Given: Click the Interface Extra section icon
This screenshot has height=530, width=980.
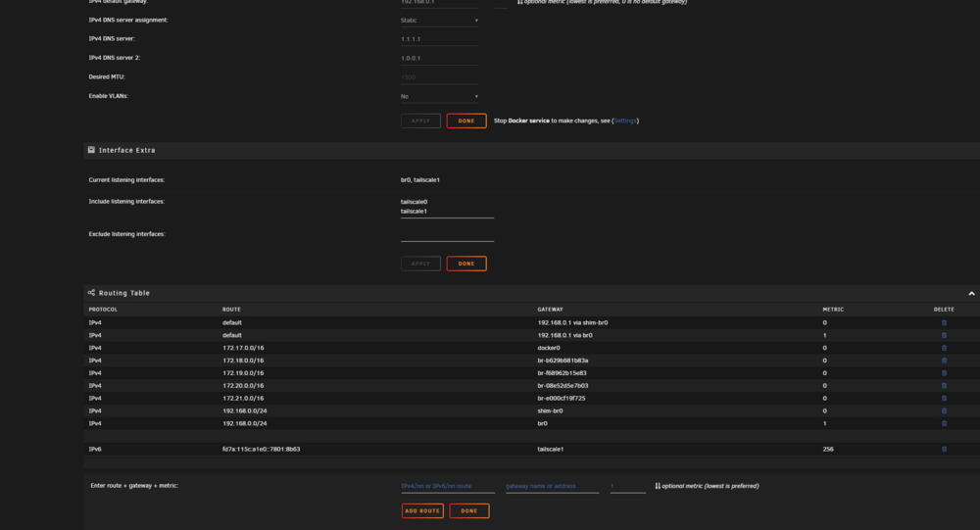Looking at the screenshot, I should click(91, 150).
